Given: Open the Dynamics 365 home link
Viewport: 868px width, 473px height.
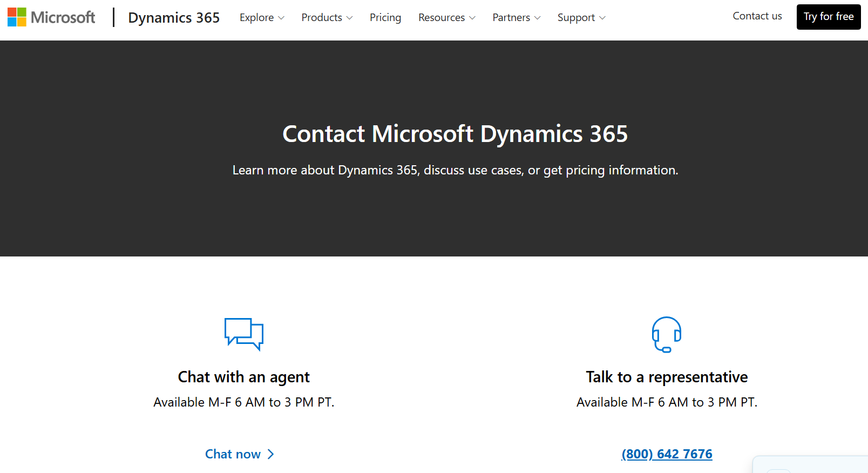Looking at the screenshot, I should pyautogui.click(x=174, y=17).
